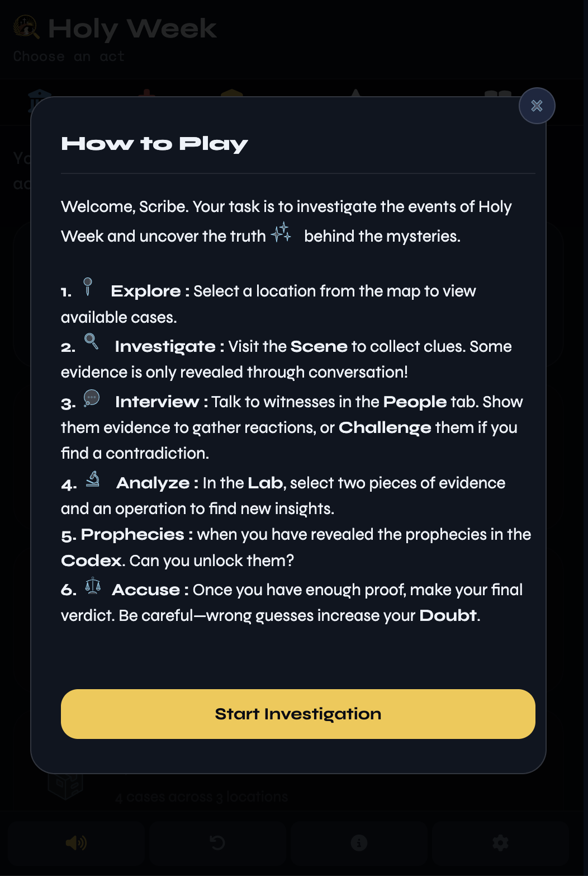Click the scales icon beside Accuse

click(x=93, y=586)
